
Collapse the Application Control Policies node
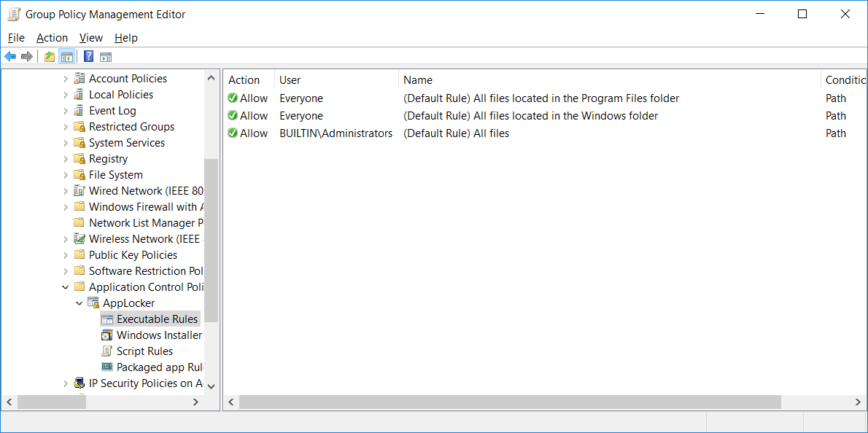click(x=66, y=287)
